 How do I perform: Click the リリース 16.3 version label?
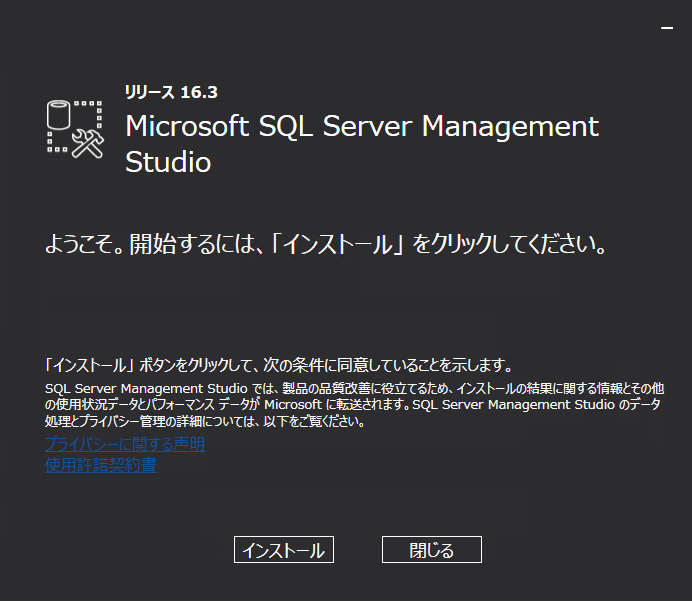click(171, 93)
